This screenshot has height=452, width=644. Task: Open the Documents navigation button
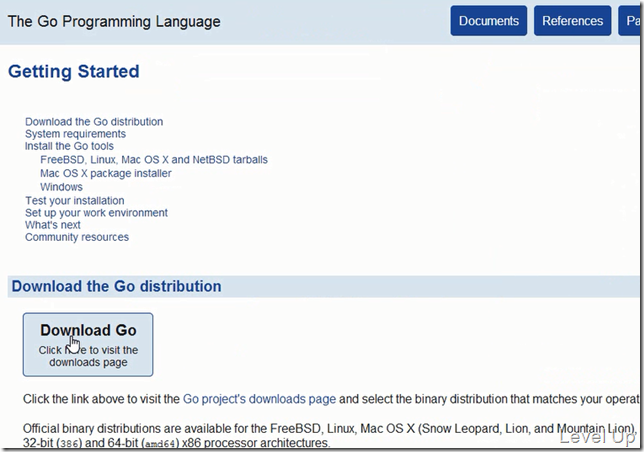(x=488, y=21)
